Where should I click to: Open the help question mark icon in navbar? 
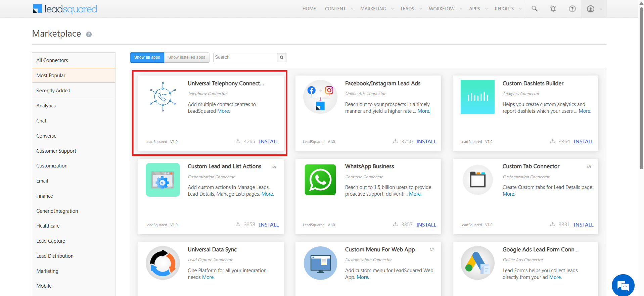[572, 9]
